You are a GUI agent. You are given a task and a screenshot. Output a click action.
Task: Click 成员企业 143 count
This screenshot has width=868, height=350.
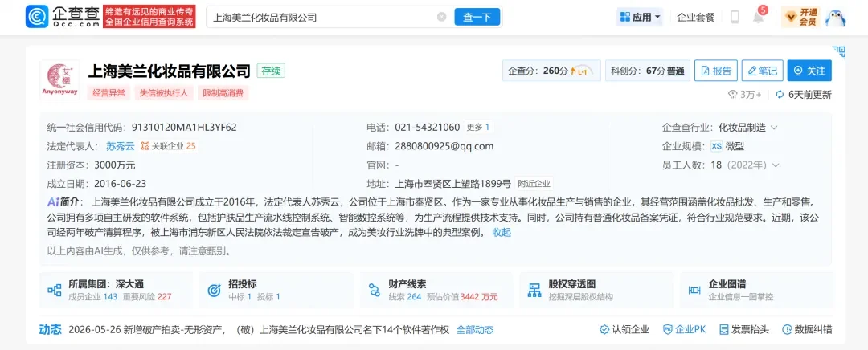[93, 297]
